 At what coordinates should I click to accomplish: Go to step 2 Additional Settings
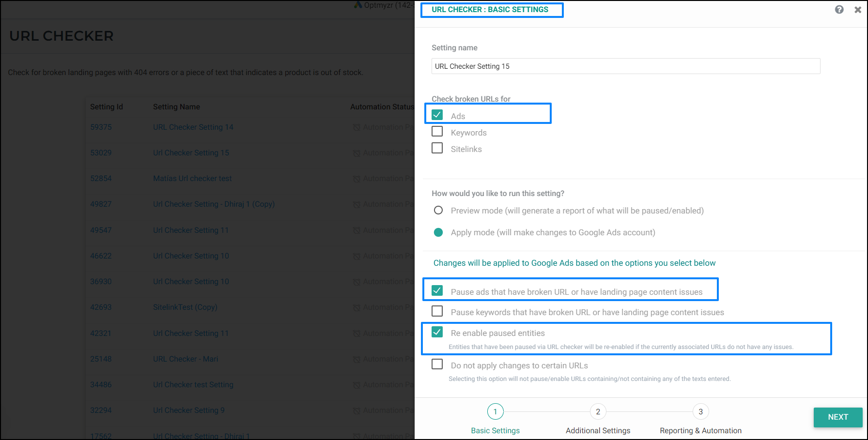[x=598, y=411]
